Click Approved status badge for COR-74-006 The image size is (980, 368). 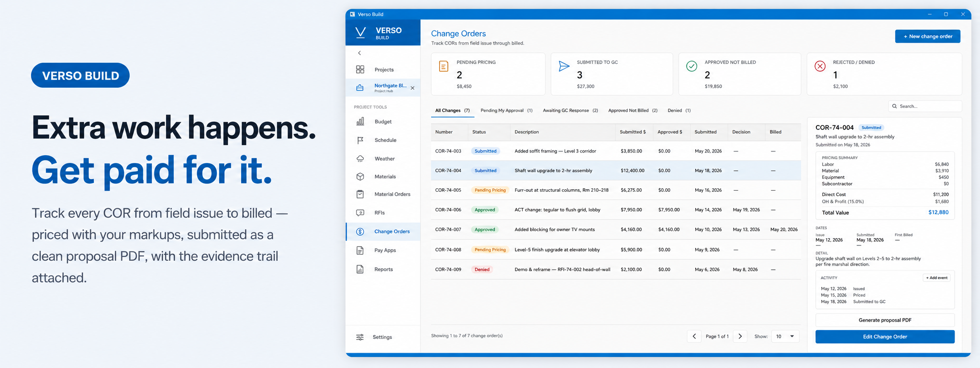(485, 210)
